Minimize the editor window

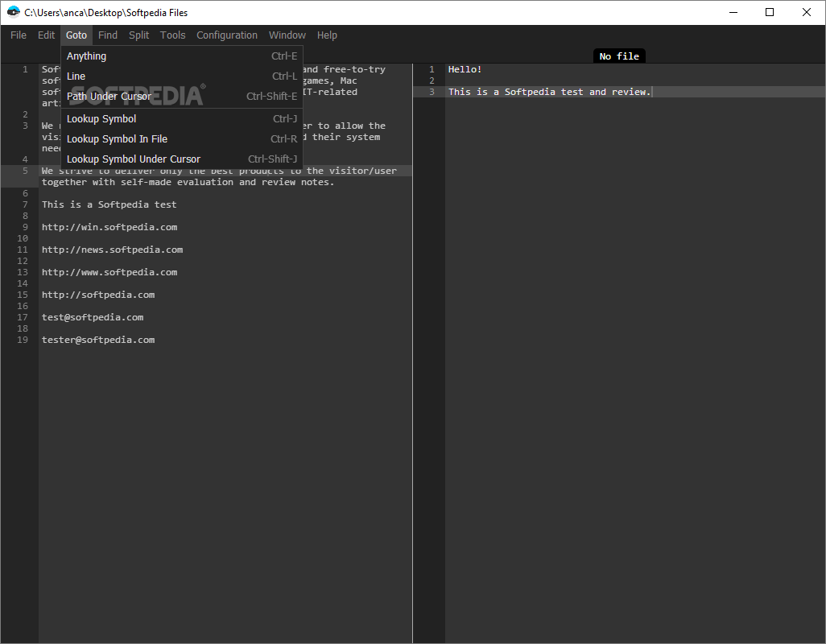pyautogui.click(x=733, y=12)
